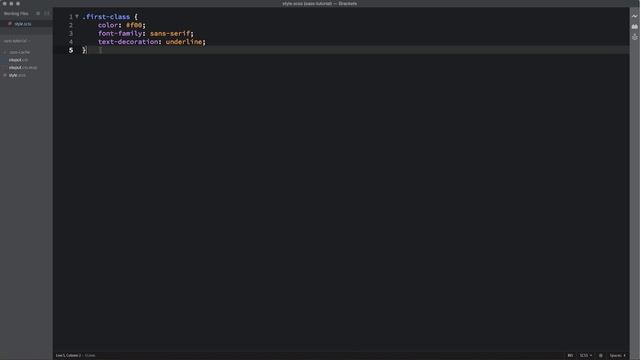
Task: Click the font-family property name
Action: click(120, 33)
